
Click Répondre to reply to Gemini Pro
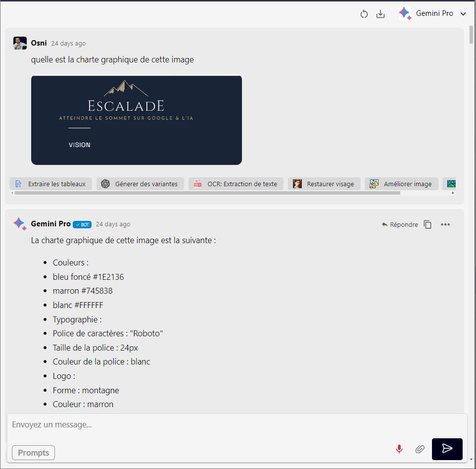[x=399, y=224]
